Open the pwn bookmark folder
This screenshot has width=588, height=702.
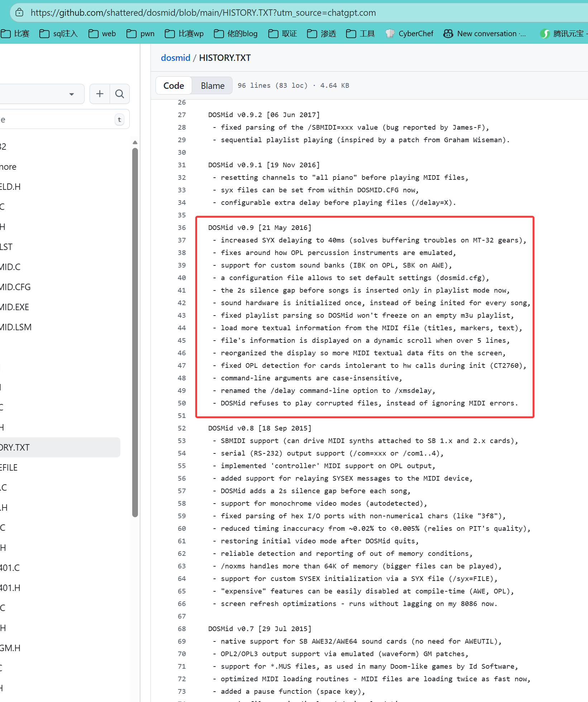[140, 34]
